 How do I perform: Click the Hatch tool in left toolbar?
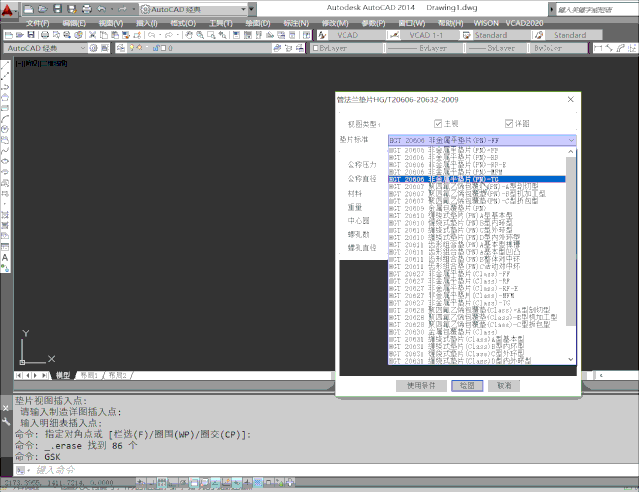(x=6, y=213)
